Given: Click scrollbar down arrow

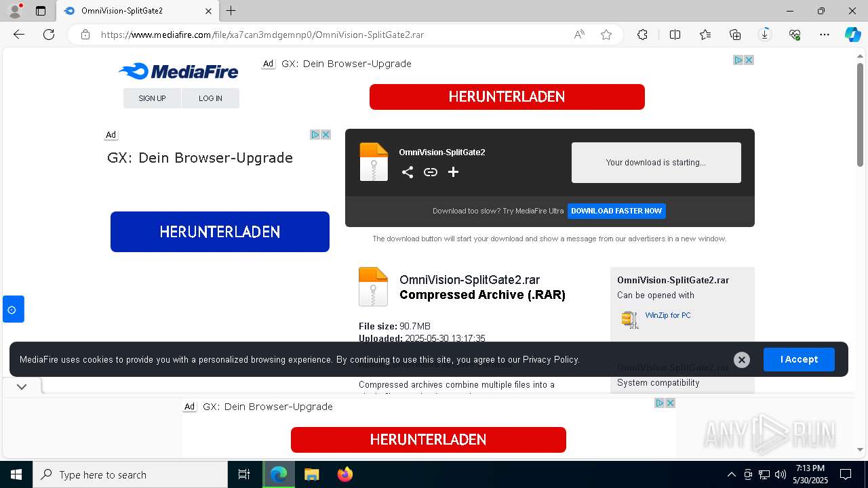Looking at the screenshot, I should click(x=860, y=449).
